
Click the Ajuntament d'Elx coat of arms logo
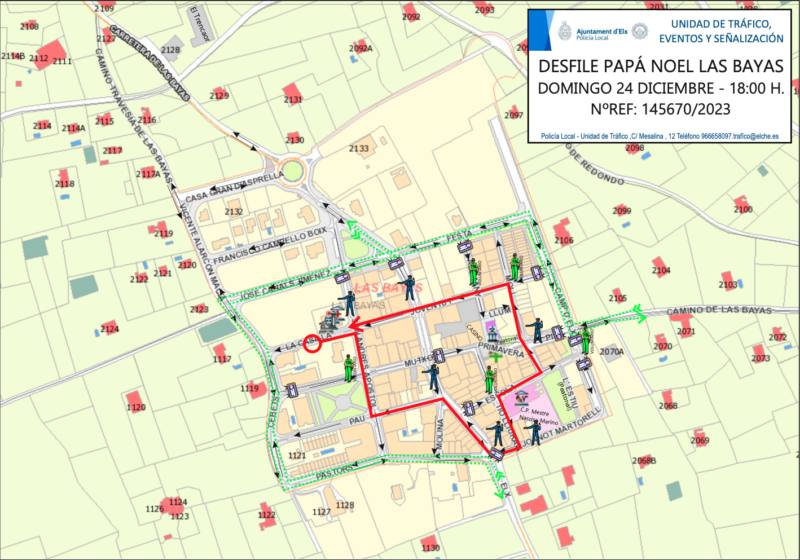point(565,30)
